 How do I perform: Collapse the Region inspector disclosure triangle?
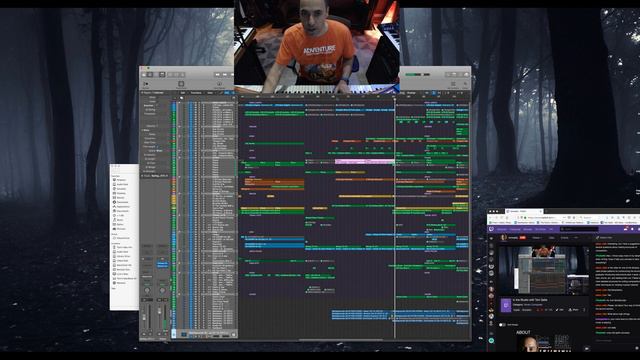click(x=142, y=93)
